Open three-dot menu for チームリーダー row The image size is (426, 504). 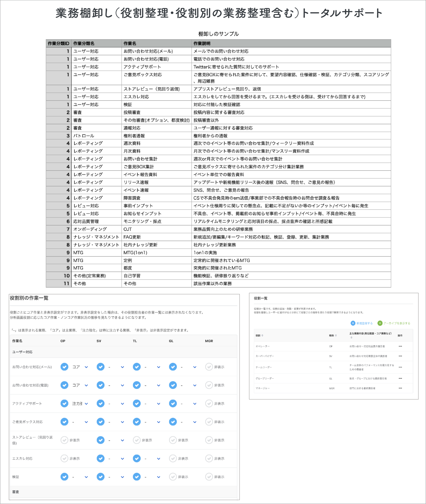point(400,367)
